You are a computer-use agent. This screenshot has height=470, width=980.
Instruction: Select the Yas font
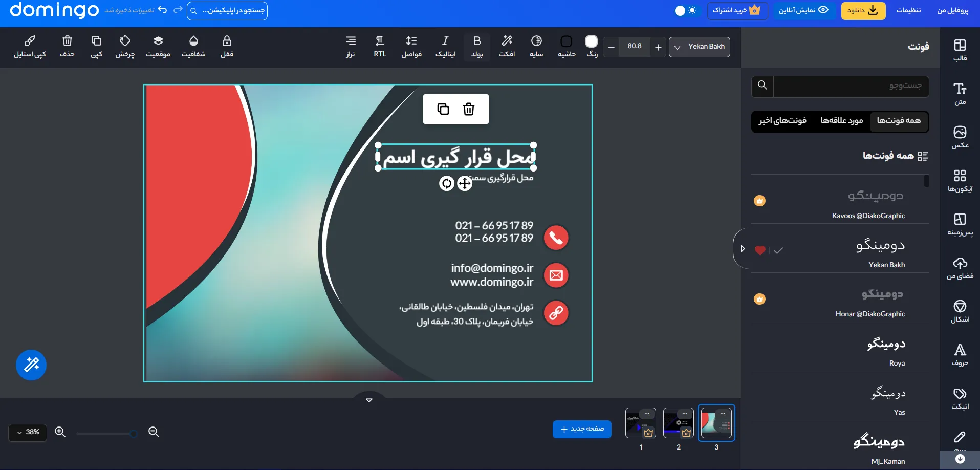(840, 398)
